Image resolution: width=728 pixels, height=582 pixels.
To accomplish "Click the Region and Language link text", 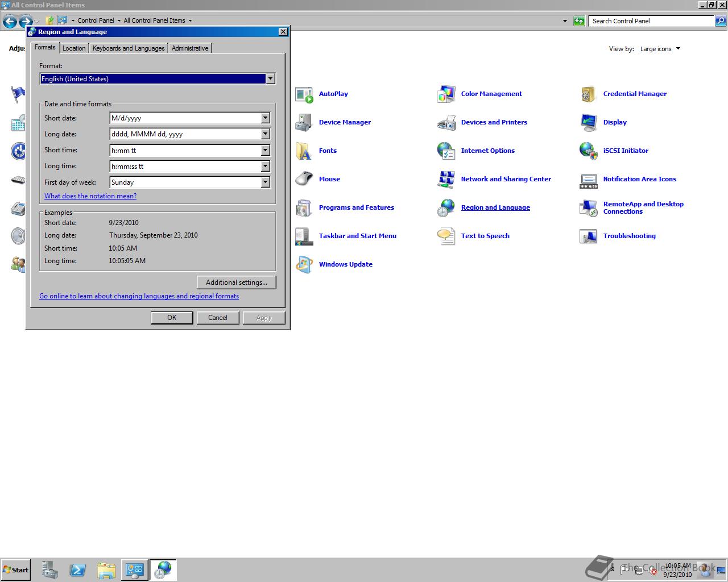I will coord(495,208).
